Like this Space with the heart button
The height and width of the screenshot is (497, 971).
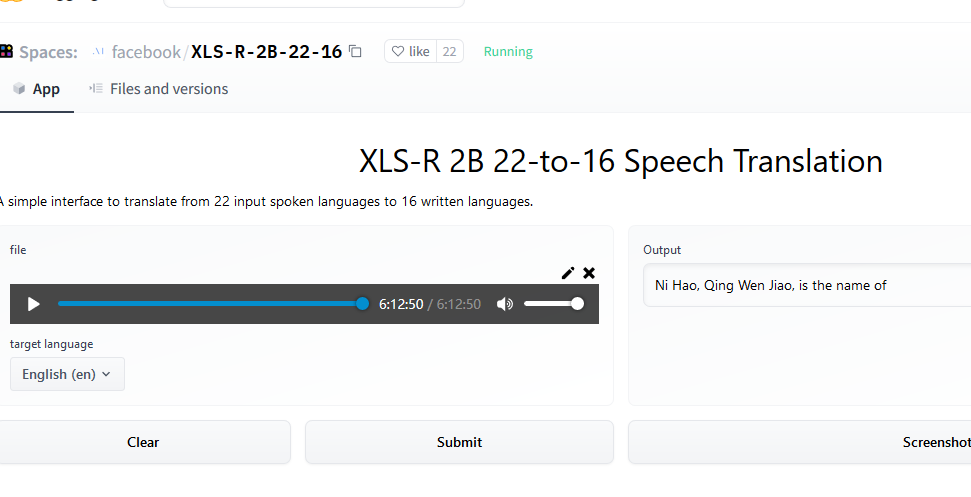(410, 52)
